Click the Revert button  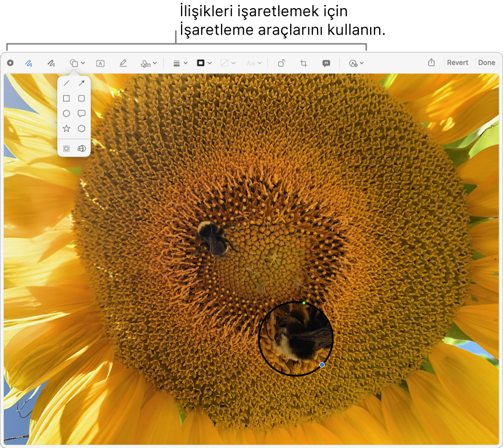point(458,63)
